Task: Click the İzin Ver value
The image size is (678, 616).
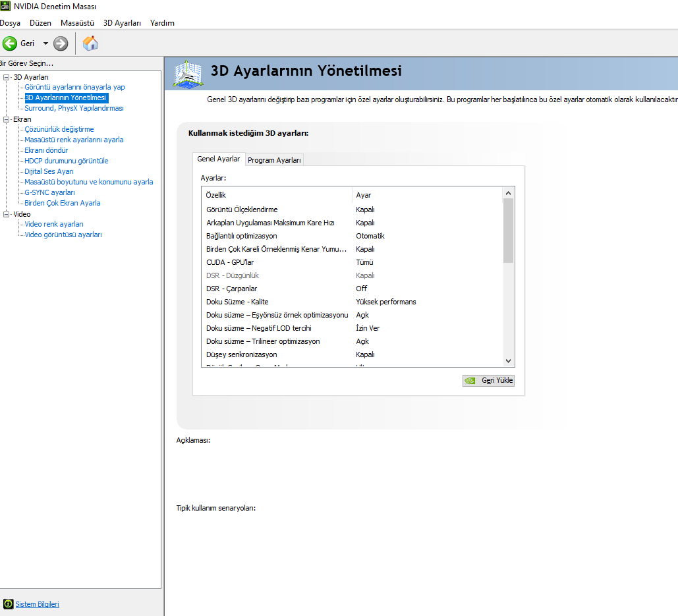Action: [368, 328]
